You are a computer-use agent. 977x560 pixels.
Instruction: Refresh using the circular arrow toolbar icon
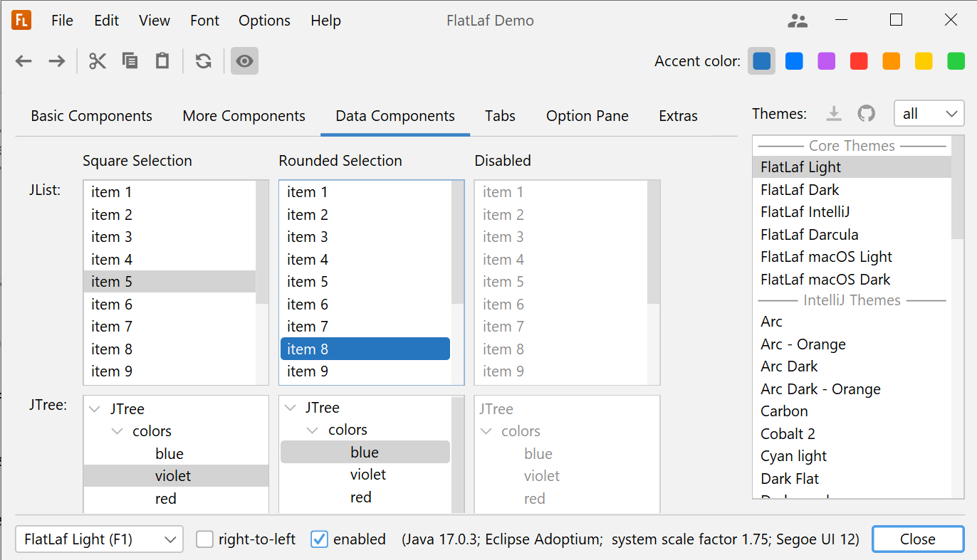pyautogui.click(x=203, y=61)
